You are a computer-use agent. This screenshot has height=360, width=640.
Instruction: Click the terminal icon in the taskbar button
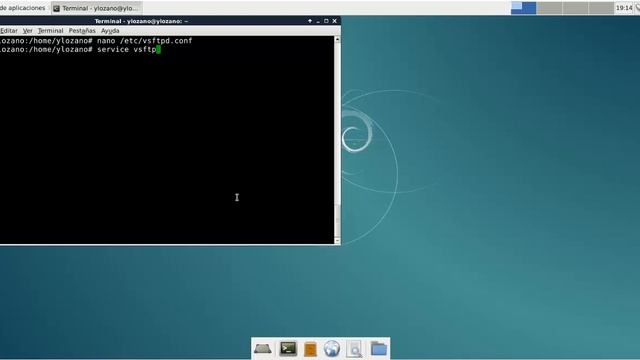pyautogui.click(x=57, y=8)
